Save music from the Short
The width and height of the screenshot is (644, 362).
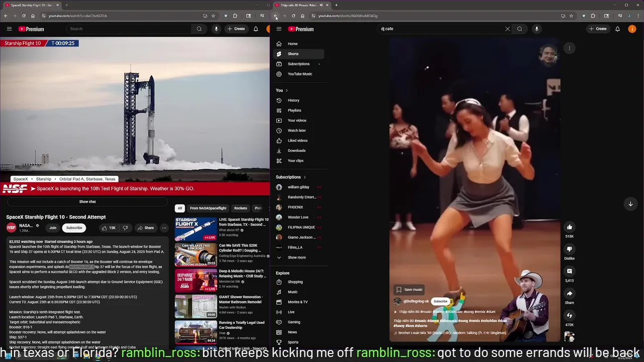pyautogui.click(x=410, y=290)
